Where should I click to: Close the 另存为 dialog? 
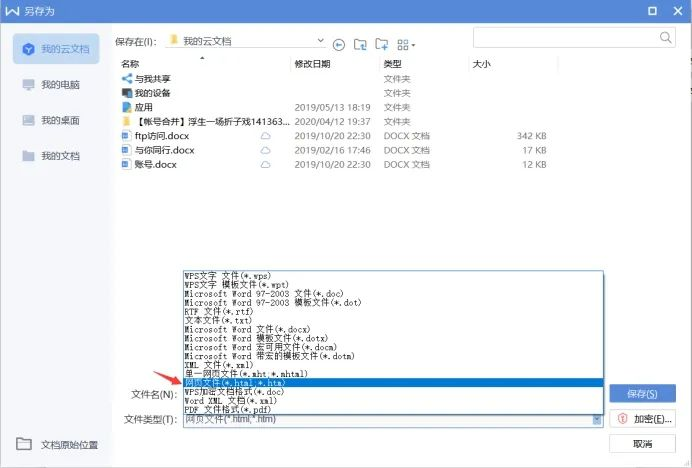(678, 11)
